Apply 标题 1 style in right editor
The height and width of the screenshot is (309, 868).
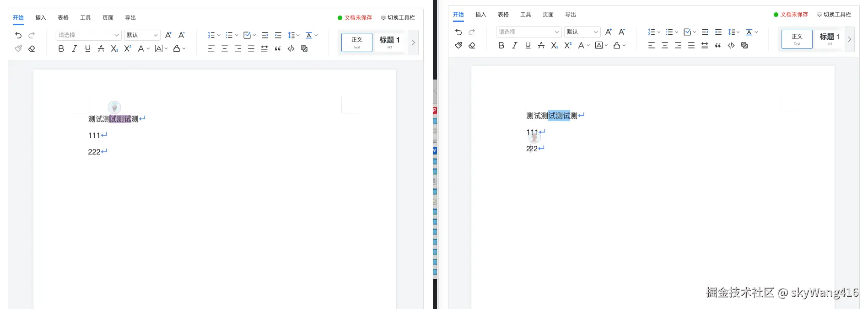[x=830, y=39]
